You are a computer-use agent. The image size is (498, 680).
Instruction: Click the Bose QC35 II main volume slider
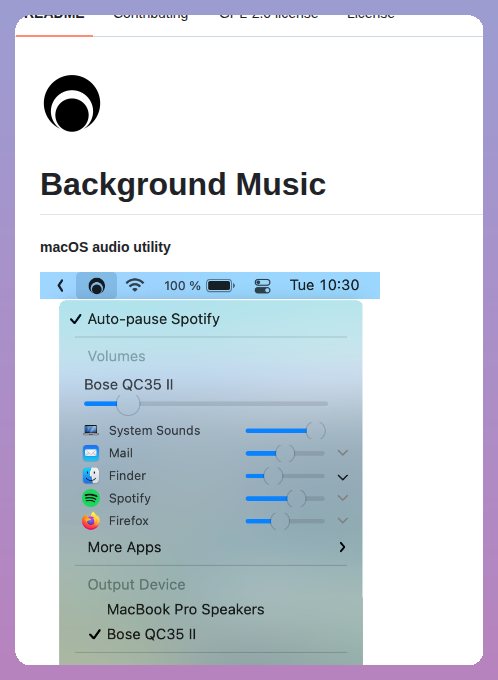coord(206,403)
